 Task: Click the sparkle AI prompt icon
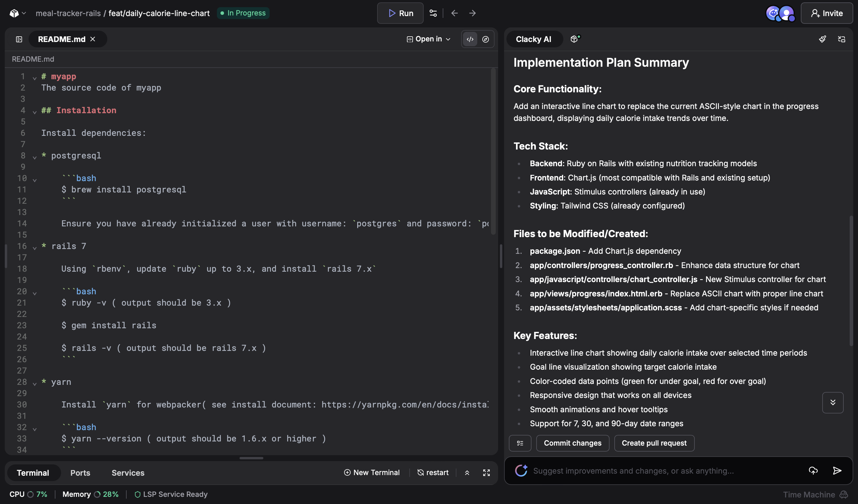pyautogui.click(x=521, y=471)
